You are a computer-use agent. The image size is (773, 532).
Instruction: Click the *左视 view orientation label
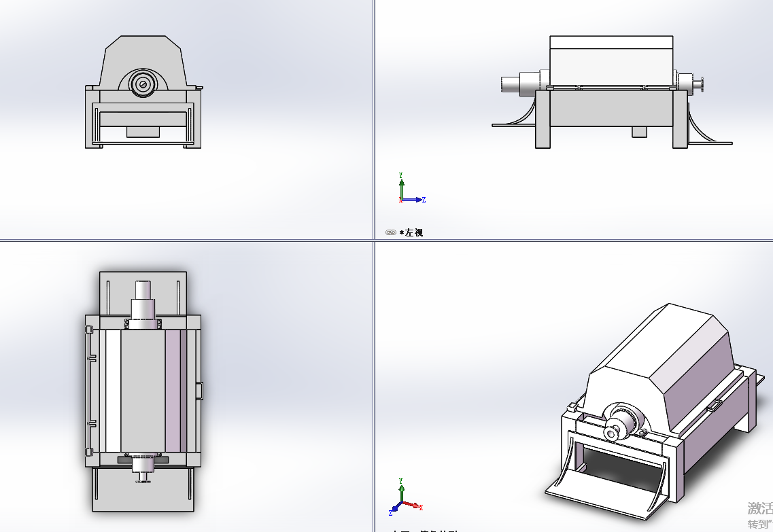[413, 232]
